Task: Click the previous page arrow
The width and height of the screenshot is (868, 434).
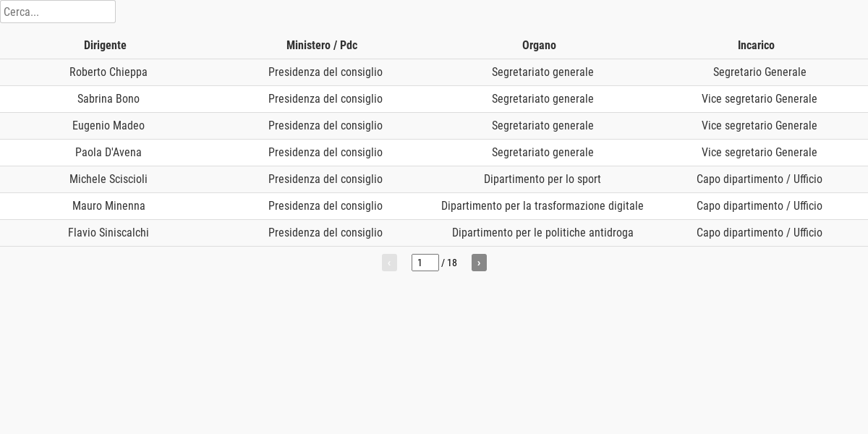Action: tap(389, 263)
